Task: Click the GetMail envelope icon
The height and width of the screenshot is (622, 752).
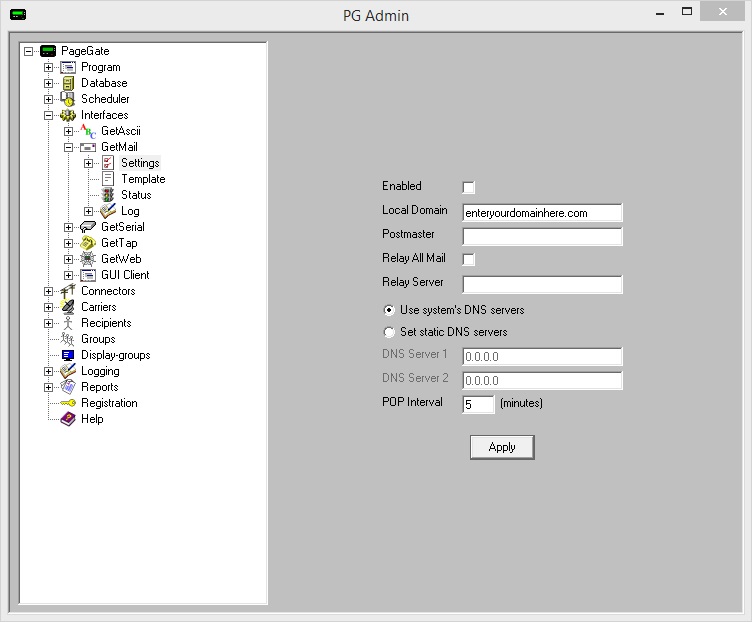Action: pyautogui.click(x=88, y=147)
